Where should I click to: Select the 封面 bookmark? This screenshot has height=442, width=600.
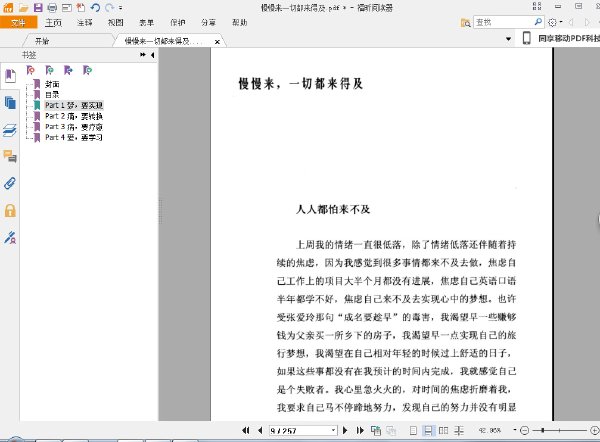coord(52,84)
